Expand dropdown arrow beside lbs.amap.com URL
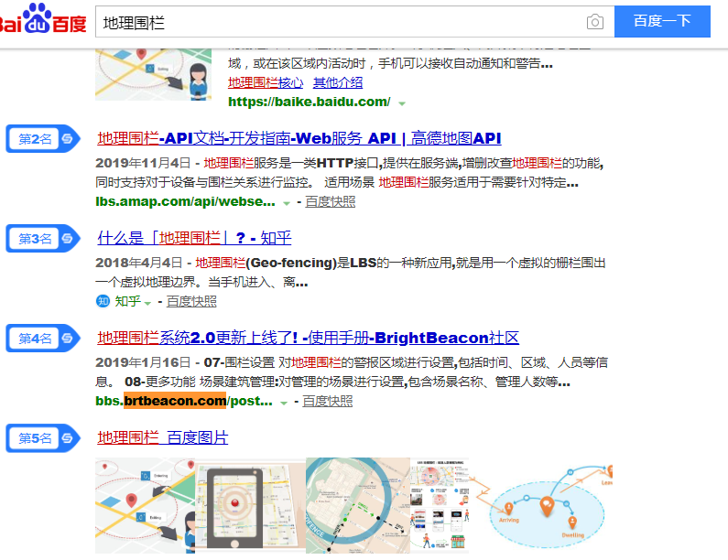The image size is (728, 560). [x=287, y=203]
